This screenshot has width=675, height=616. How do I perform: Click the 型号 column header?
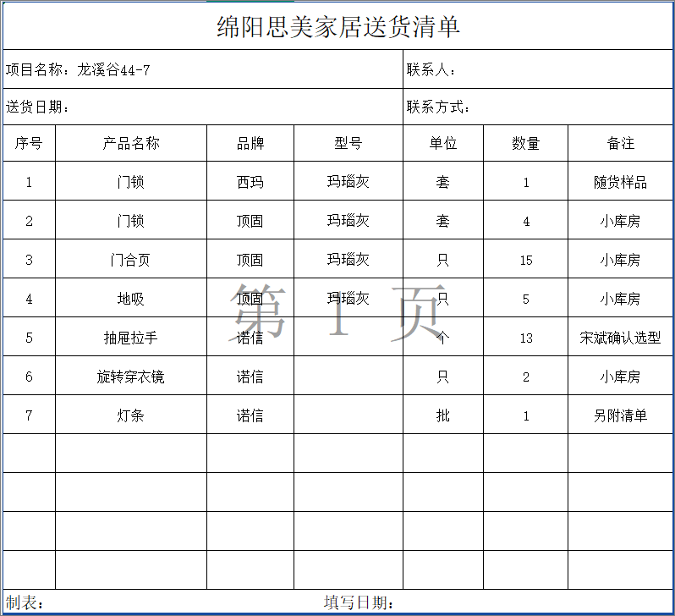point(348,143)
